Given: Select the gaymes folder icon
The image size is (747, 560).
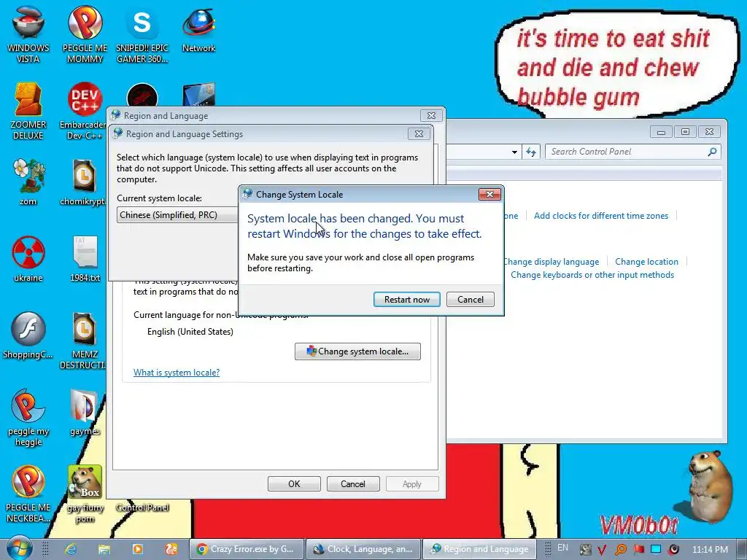Looking at the screenshot, I should click(x=85, y=413).
